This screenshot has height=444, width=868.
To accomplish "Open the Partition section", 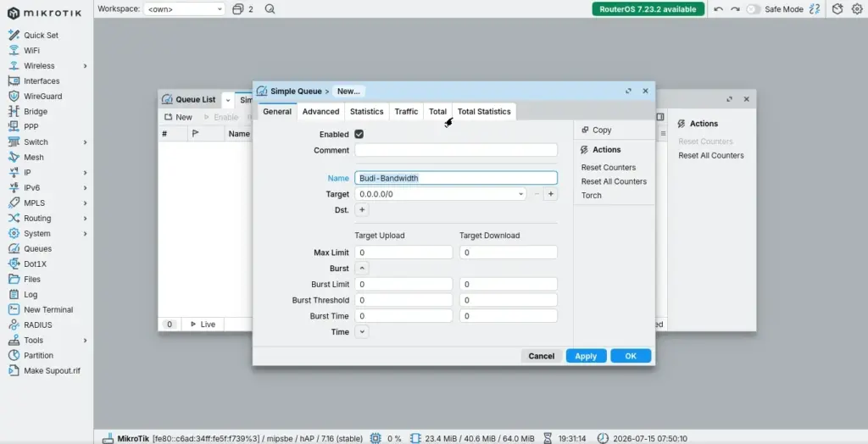I will (x=38, y=355).
